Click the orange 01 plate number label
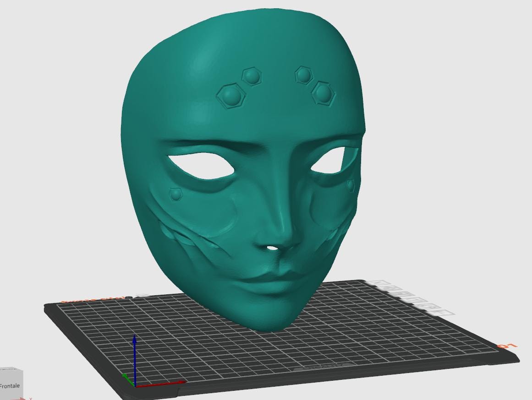Viewport: 532px width, 400px height. 508,346
